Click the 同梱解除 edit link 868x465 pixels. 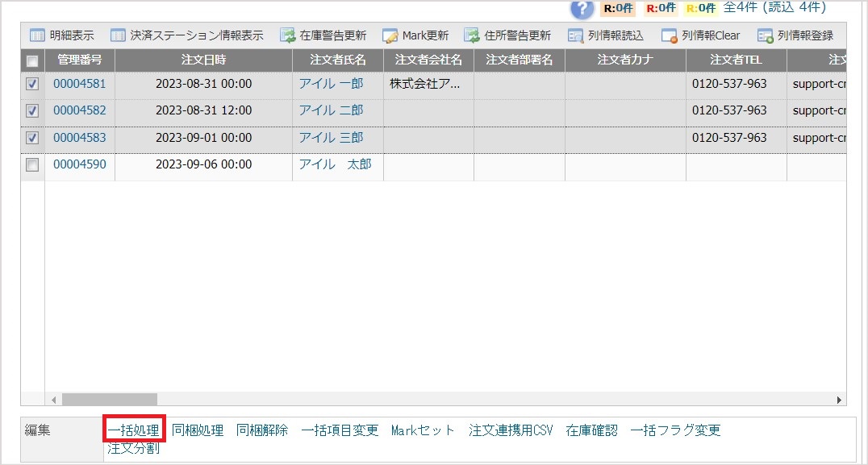[x=262, y=430]
